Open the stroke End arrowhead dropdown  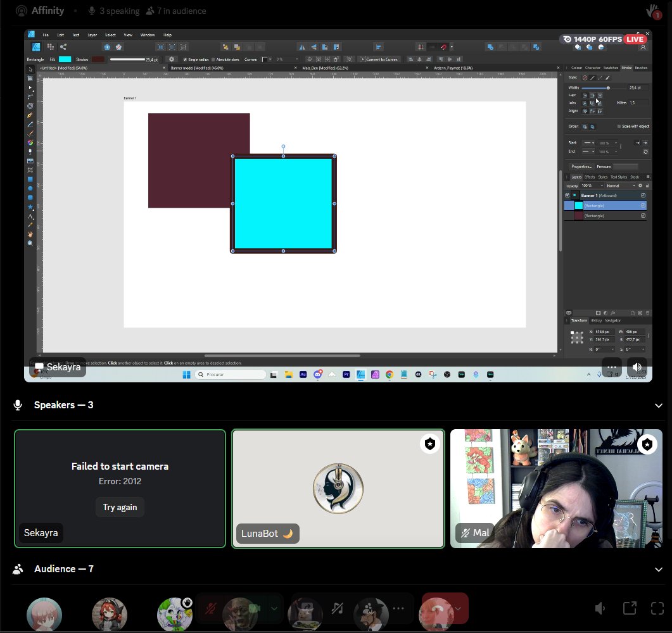(588, 152)
